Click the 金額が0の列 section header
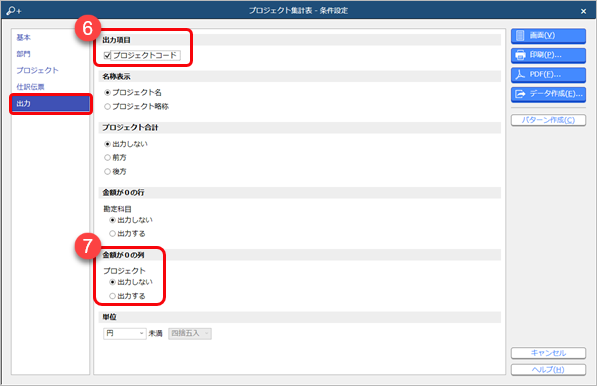Image resolution: width=597 pixels, height=386 pixels. (123, 255)
